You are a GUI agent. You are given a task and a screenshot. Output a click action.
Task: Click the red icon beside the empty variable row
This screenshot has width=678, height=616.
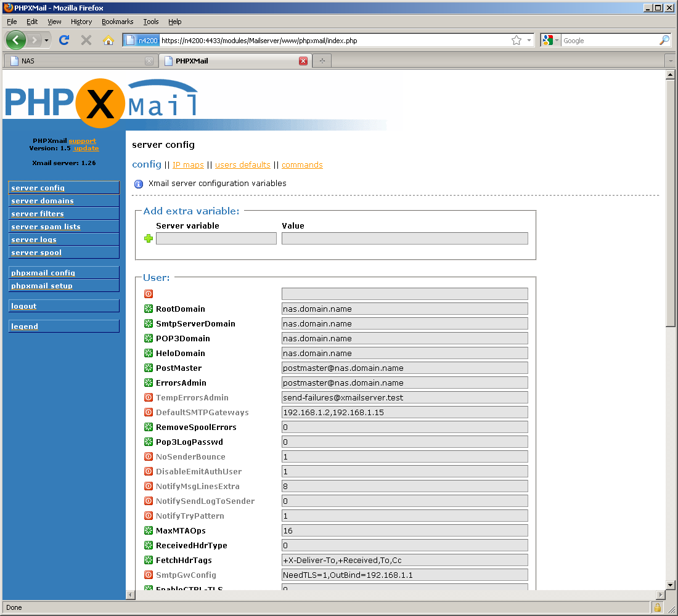point(149,294)
